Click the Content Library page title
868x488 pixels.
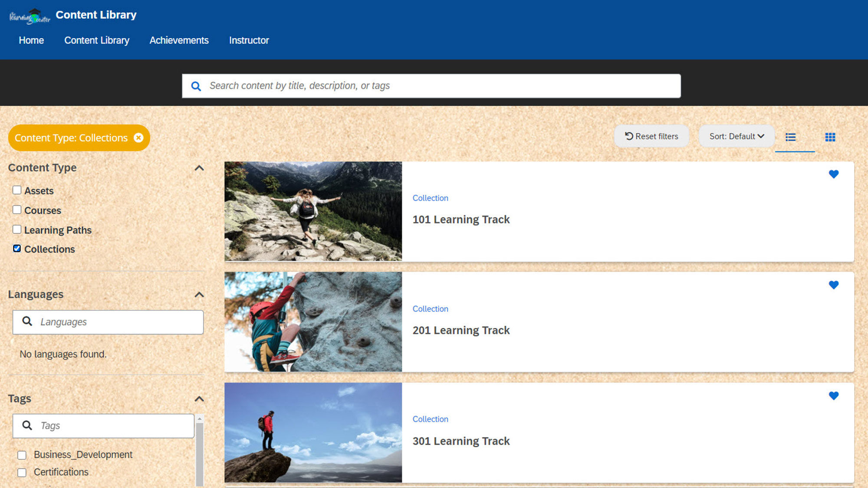(96, 15)
